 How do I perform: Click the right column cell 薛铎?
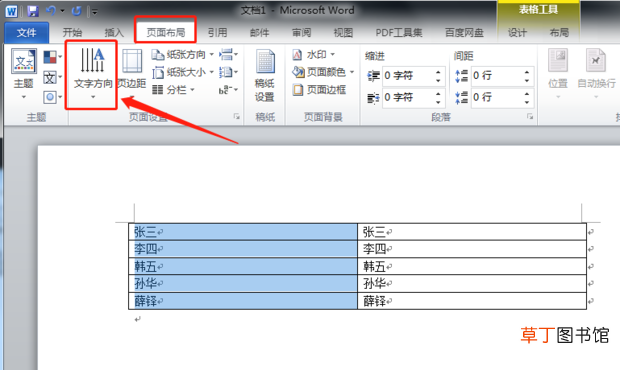tap(472, 301)
